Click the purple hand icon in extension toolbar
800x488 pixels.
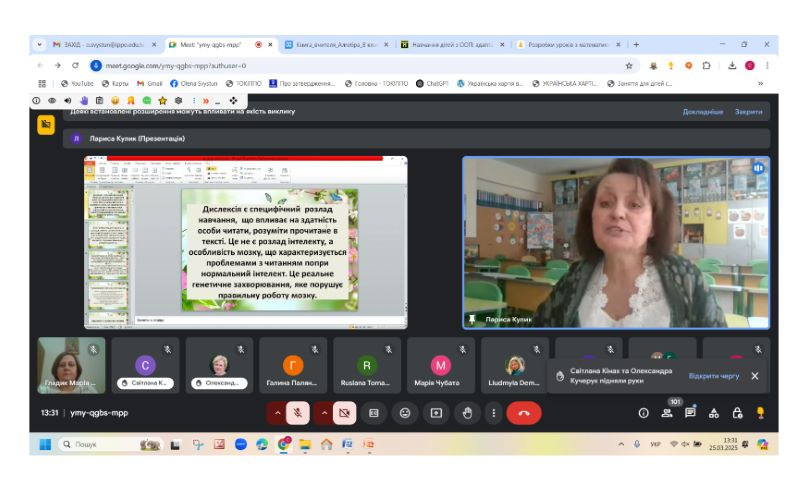point(84,101)
